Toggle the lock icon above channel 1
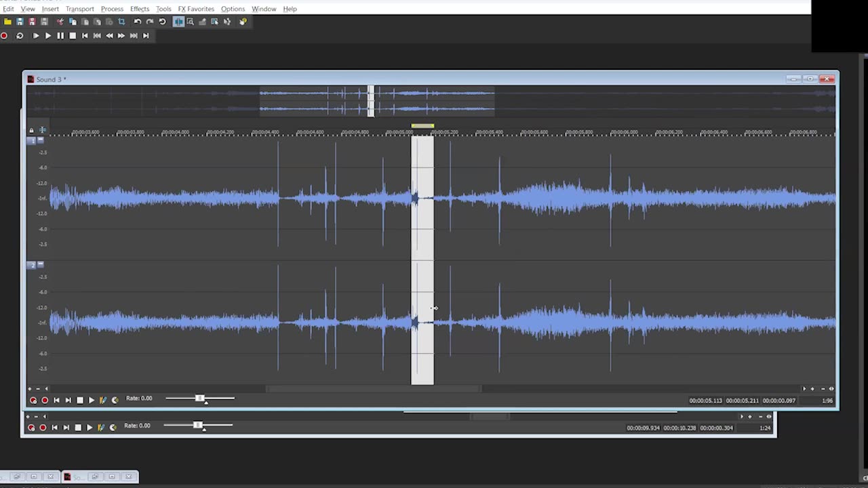 click(x=31, y=130)
